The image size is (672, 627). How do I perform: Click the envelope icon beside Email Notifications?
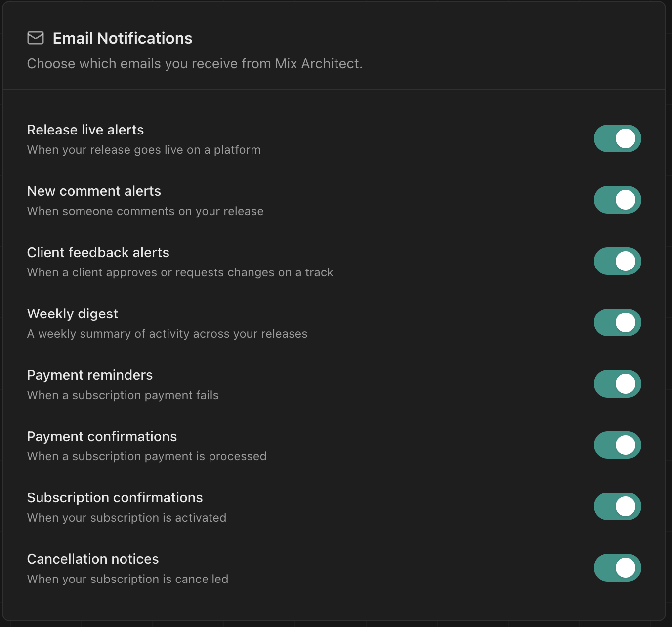[36, 38]
